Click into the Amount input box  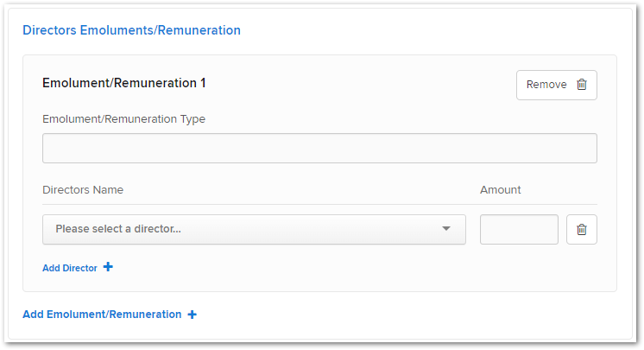[519, 230]
